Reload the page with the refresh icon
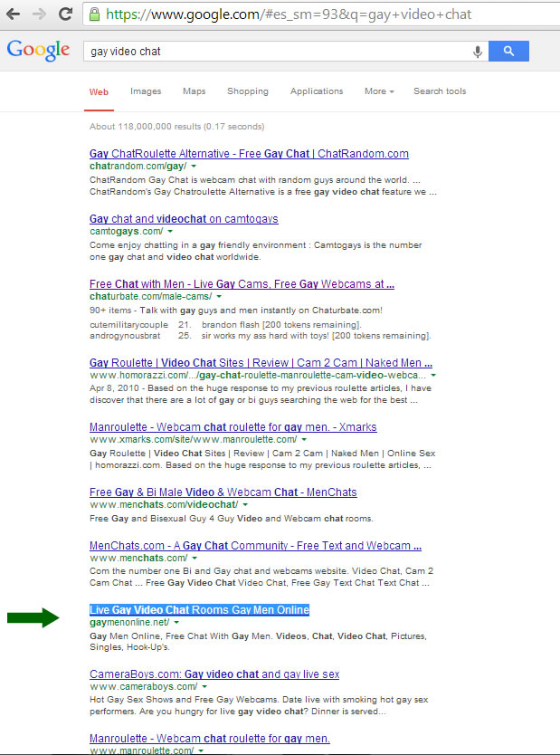The width and height of the screenshot is (560, 755). (65, 14)
